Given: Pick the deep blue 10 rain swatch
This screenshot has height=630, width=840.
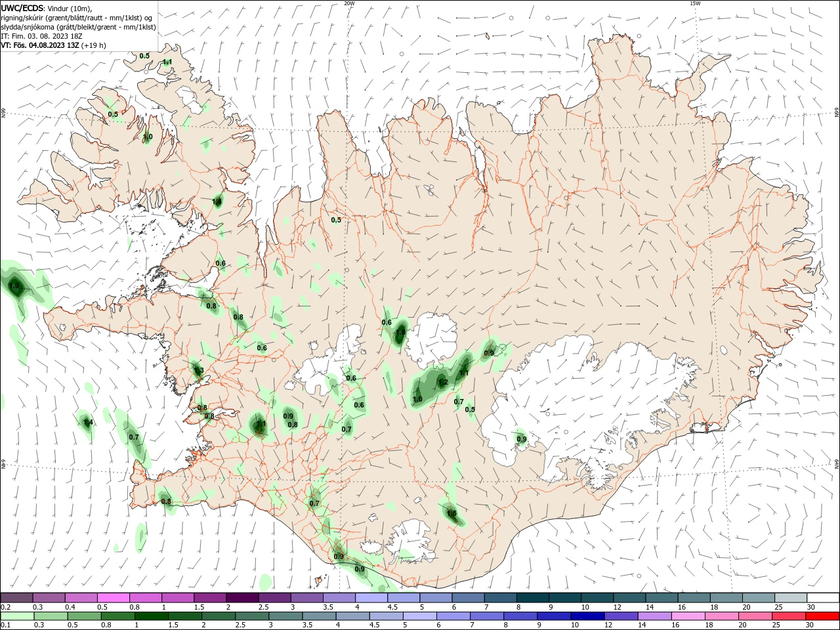Looking at the screenshot, I should pos(587,616).
